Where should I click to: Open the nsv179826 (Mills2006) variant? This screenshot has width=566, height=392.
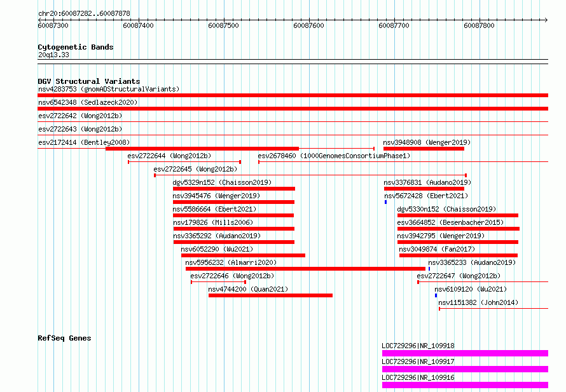(213, 222)
